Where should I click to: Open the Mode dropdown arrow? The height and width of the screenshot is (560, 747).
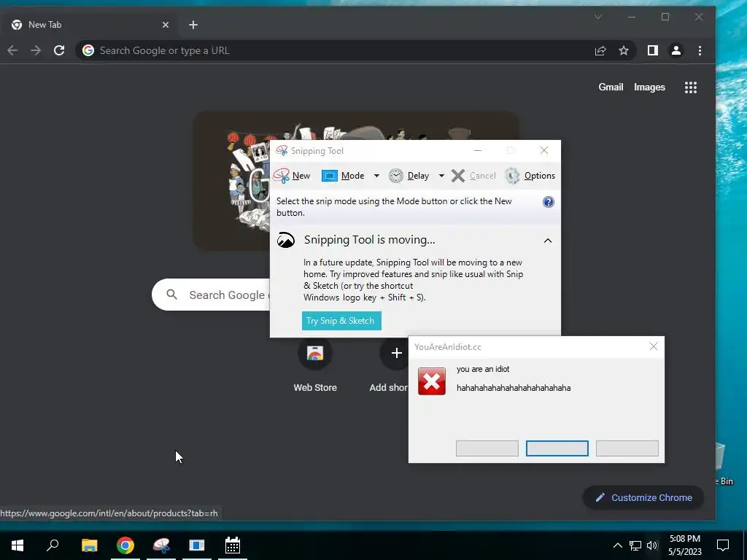(x=376, y=176)
